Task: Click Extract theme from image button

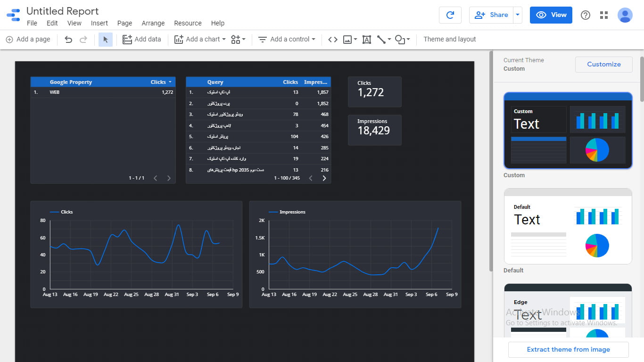Action: click(569, 349)
